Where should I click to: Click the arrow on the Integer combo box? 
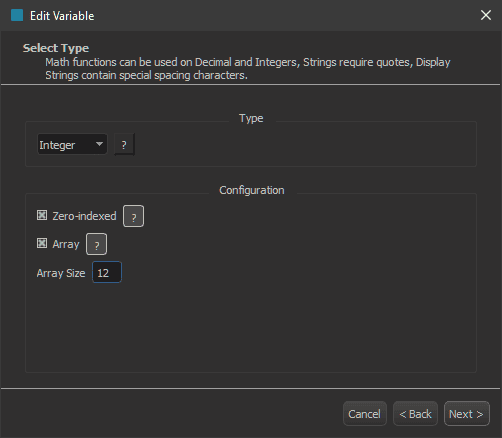(99, 144)
